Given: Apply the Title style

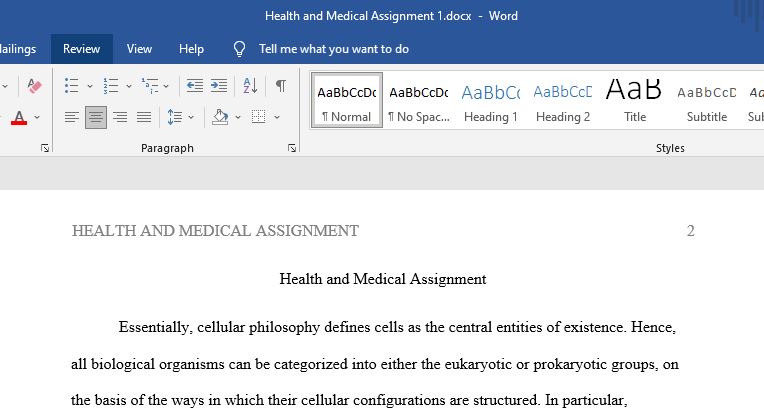Looking at the screenshot, I should (634, 101).
